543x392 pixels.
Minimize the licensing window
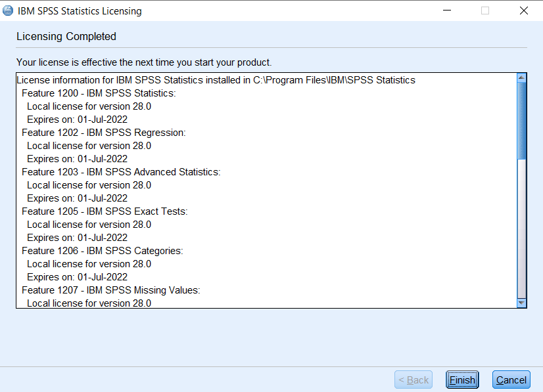coord(447,11)
